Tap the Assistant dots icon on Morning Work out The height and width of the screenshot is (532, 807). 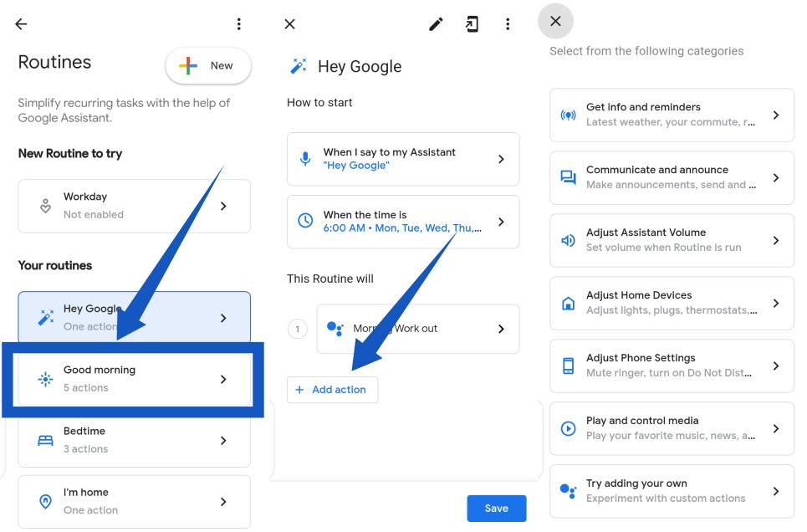(x=335, y=329)
